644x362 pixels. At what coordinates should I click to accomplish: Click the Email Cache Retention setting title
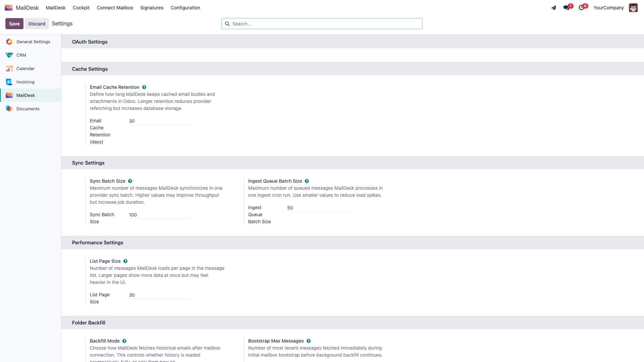[x=114, y=87]
